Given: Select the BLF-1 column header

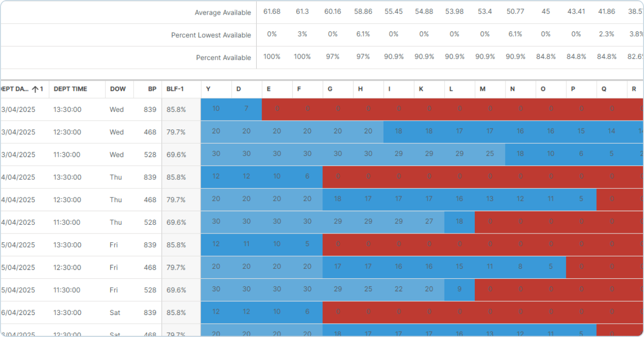Looking at the screenshot, I should 175,89.
